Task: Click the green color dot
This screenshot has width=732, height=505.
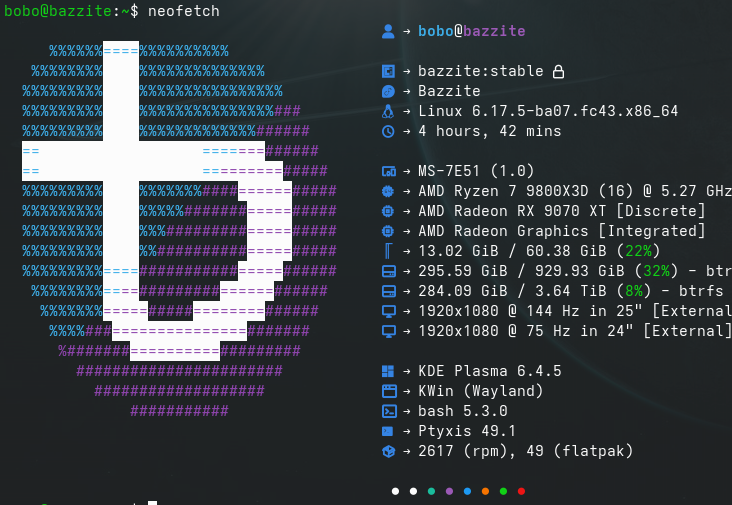Action: [503, 491]
